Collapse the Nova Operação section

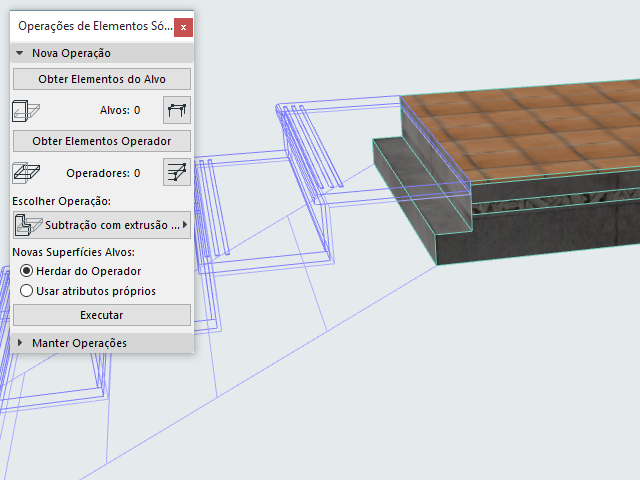19,53
